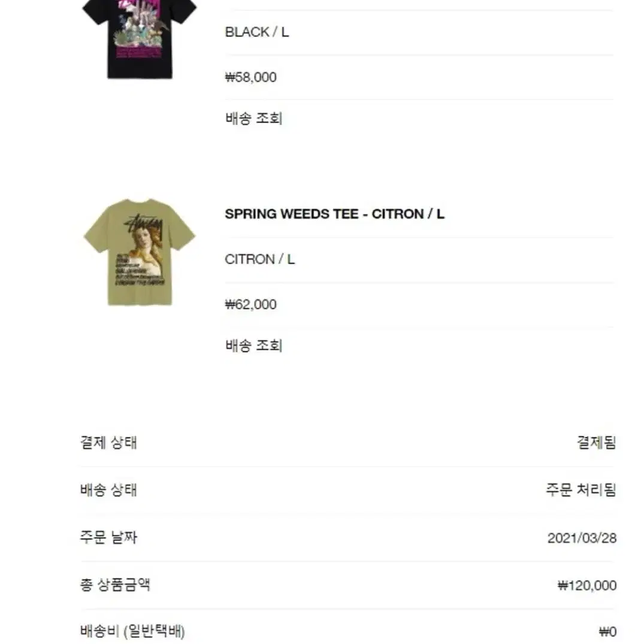This screenshot has height=644, width=644.
Task: Click the order date 2021/03/28
Action: point(582,538)
